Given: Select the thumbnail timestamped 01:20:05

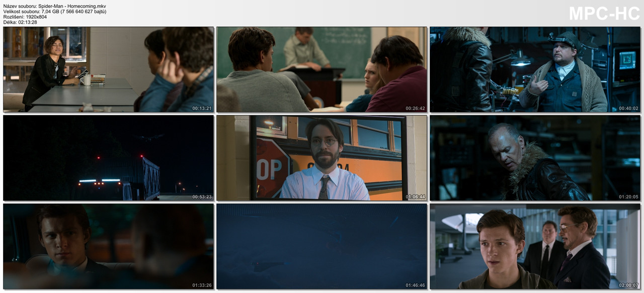Looking at the screenshot, I should (x=535, y=158).
